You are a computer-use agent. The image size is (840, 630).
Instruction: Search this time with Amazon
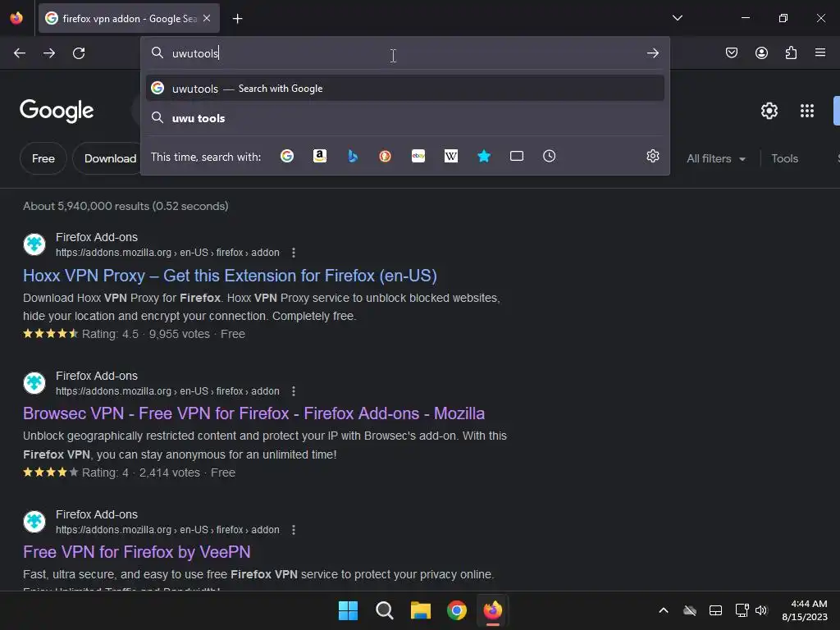(x=320, y=156)
